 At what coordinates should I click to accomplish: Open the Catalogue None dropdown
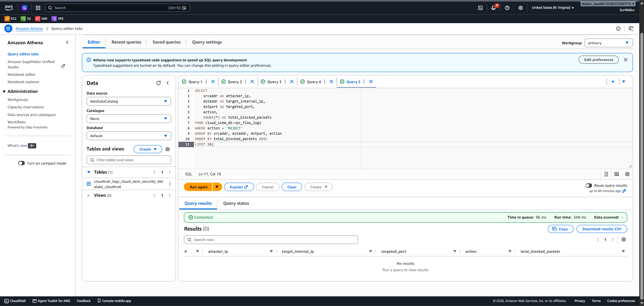click(129, 119)
